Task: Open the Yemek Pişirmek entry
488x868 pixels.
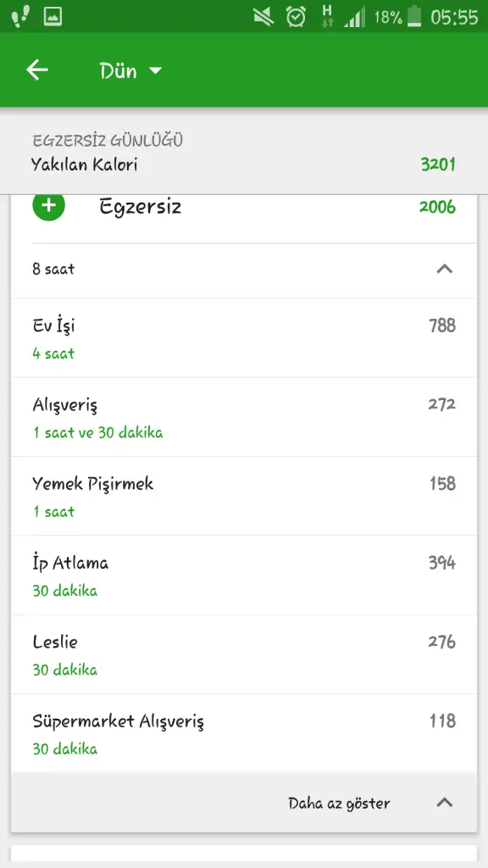Action: click(x=244, y=497)
